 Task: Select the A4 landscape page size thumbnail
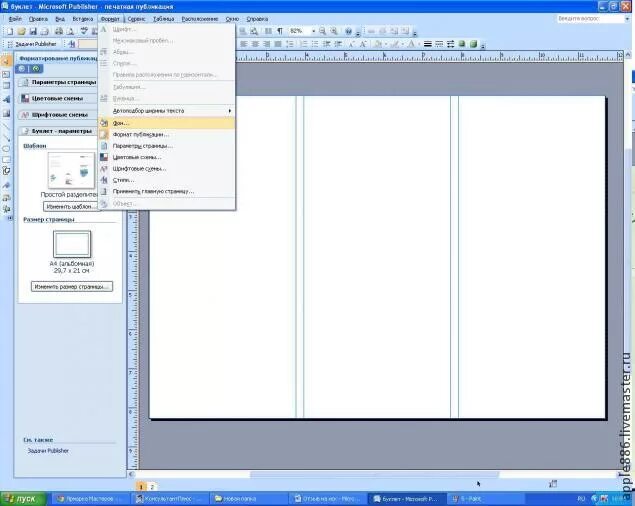click(72, 244)
